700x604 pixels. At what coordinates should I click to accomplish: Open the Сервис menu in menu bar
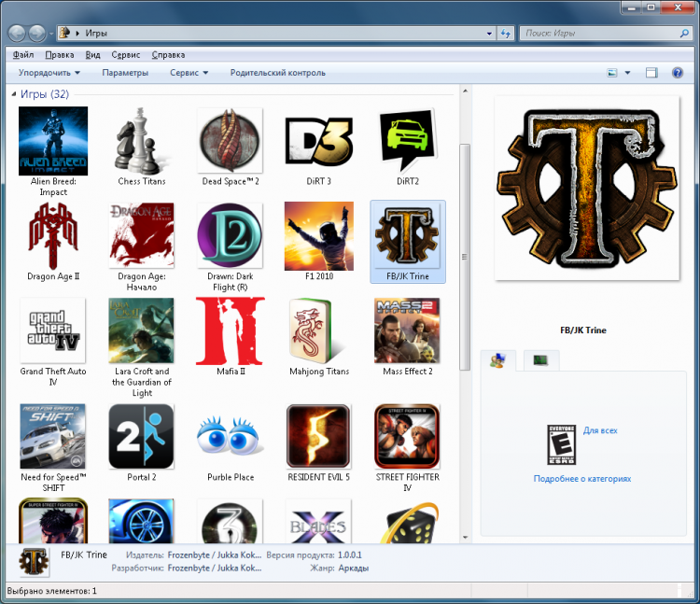(x=125, y=55)
